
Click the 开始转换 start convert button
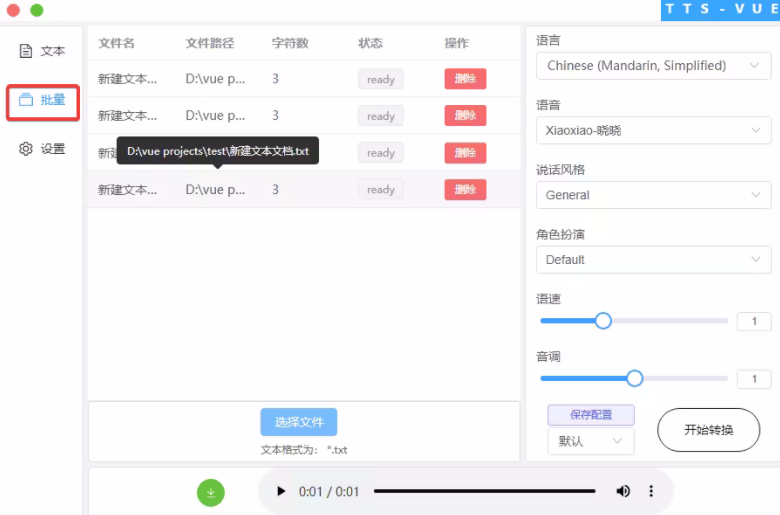pos(708,430)
